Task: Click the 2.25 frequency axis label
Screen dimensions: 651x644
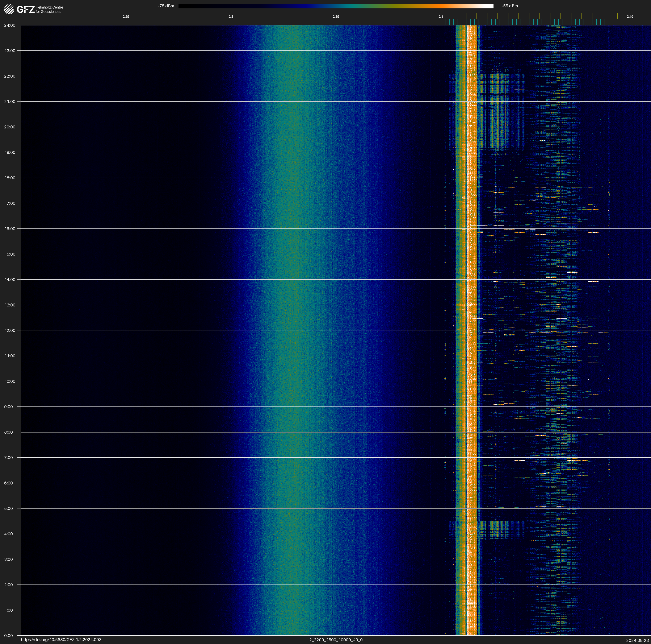Action: pos(126,17)
